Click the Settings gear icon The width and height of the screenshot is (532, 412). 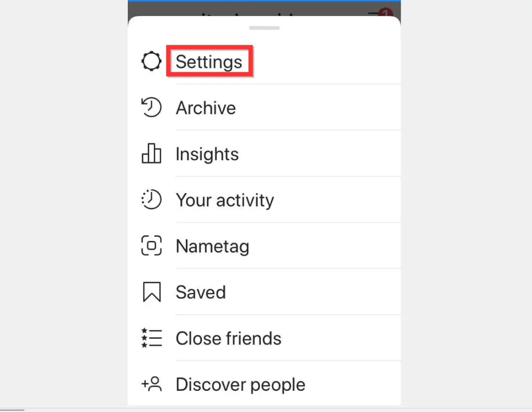tap(151, 61)
